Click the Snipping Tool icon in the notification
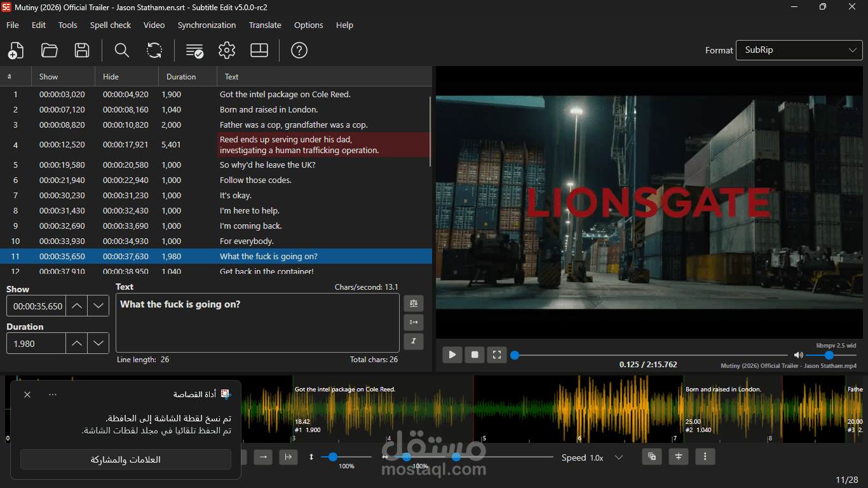The width and height of the screenshot is (868, 488). pos(226,395)
